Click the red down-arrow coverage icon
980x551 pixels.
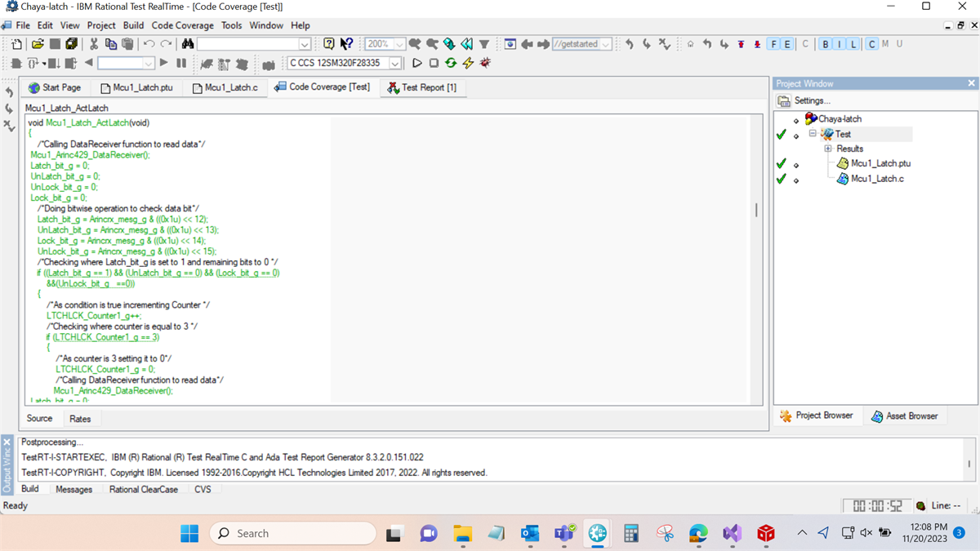pos(757,44)
